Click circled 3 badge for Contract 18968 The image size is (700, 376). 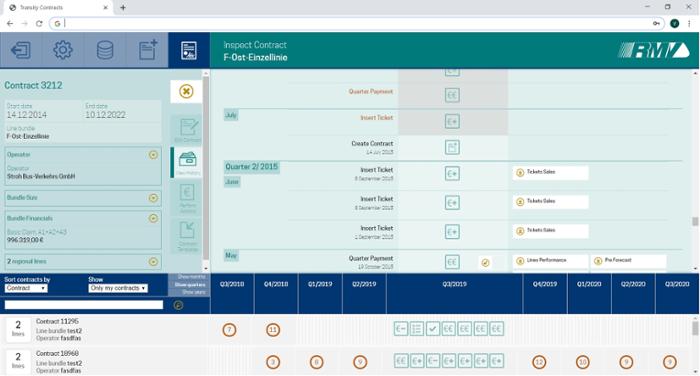(x=273, y=362)
